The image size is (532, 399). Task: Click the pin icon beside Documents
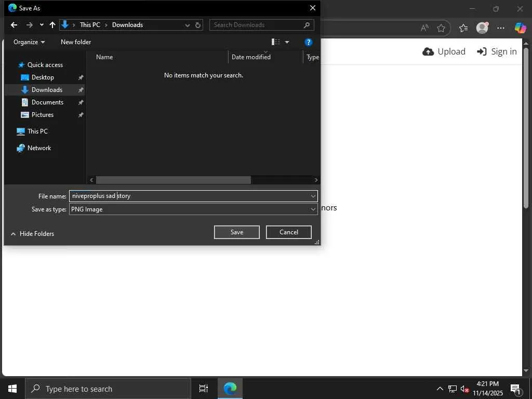tap(81, 102)
